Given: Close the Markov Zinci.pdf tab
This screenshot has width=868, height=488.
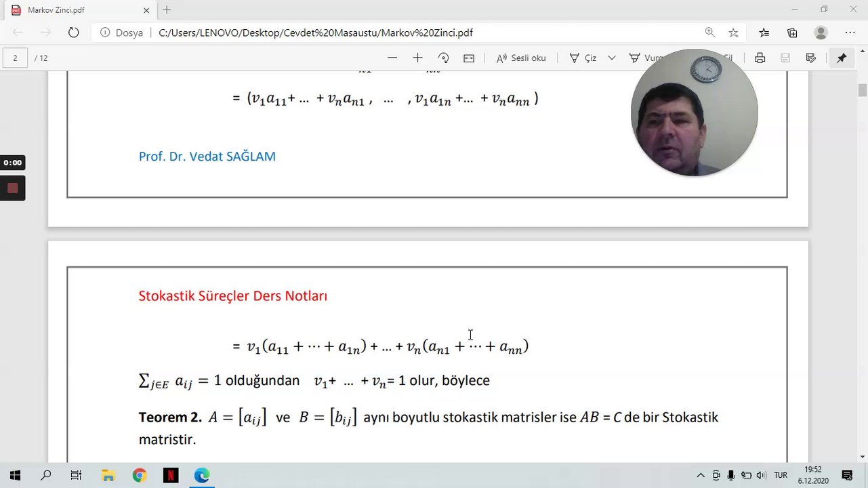Looking at the screenshot, I should click(x=146, y=10).
